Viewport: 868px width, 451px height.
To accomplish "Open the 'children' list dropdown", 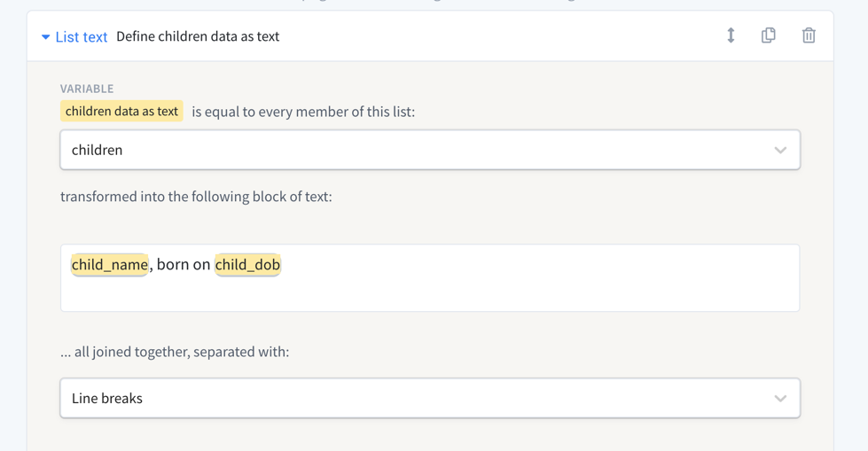I will 417,150.
